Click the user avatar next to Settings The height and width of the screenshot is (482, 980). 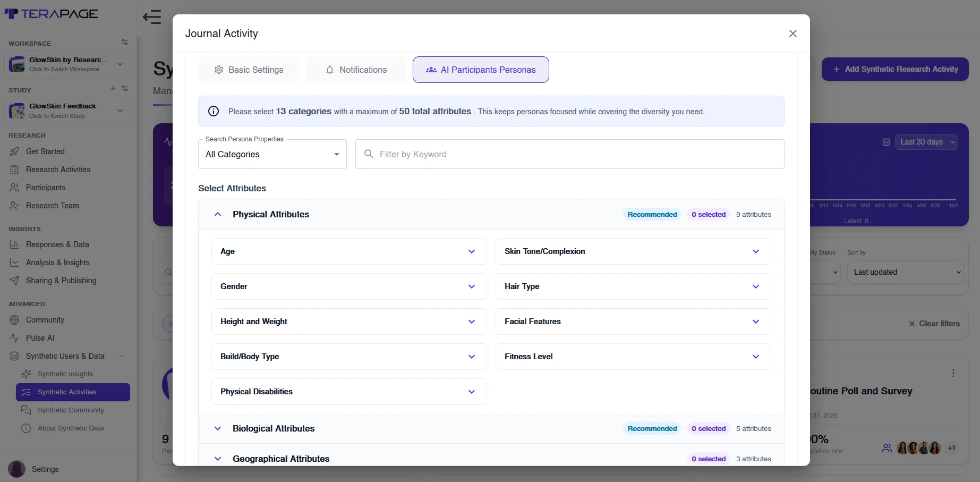[16, 469]
